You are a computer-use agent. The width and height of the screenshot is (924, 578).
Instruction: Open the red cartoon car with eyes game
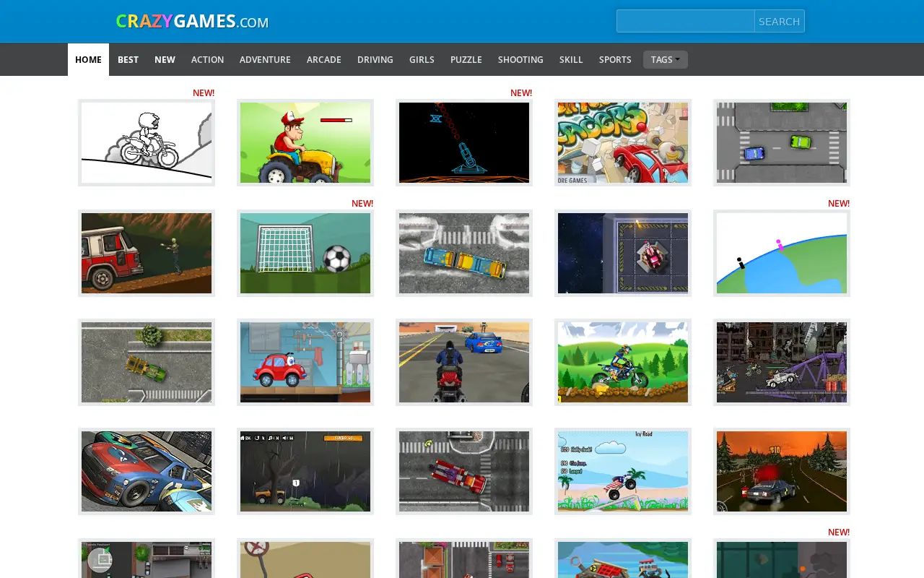click(x=305, y=362)
